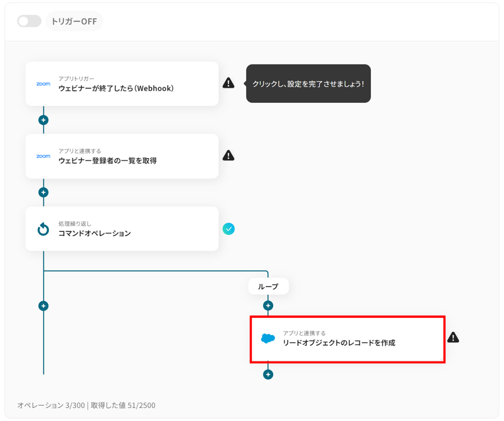The height and width of the screenshot is (421, 504).
Task: Click the オペレーション 3/300 counter text
Action: point(51,405)
